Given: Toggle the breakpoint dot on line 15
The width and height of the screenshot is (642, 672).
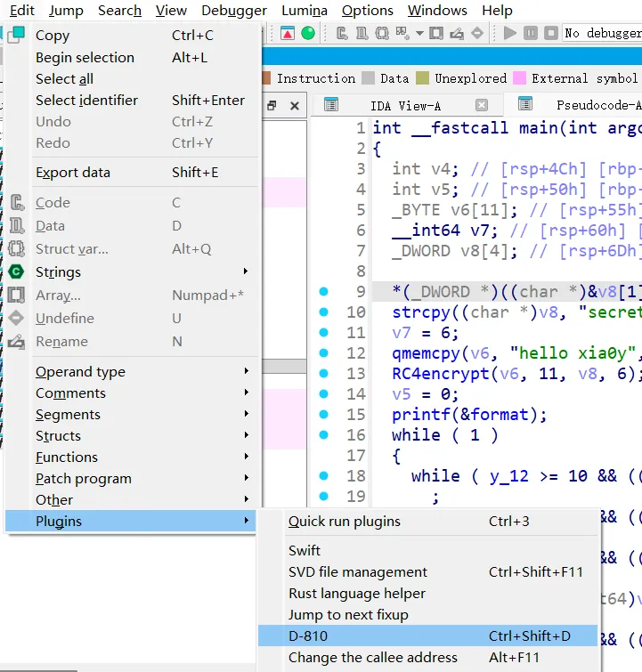Looking at the screenshot, I should pyautogui.click(x=324, y=415).
